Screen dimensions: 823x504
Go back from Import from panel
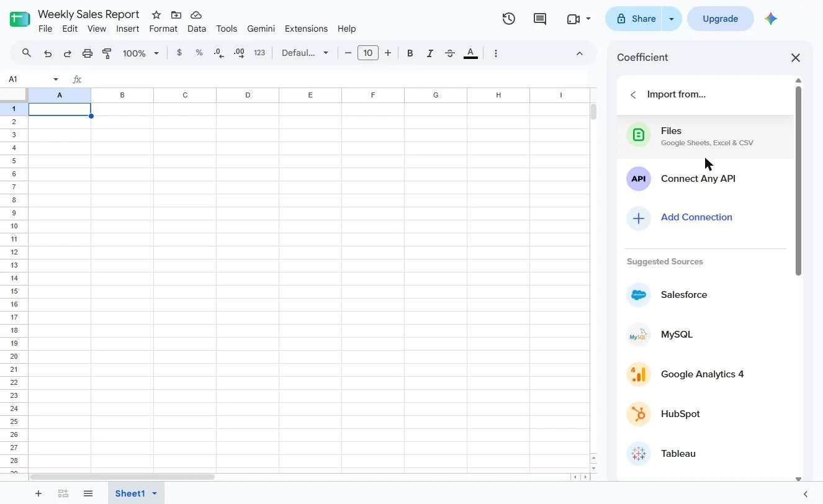pyautogui.click(x=633, y=94)
